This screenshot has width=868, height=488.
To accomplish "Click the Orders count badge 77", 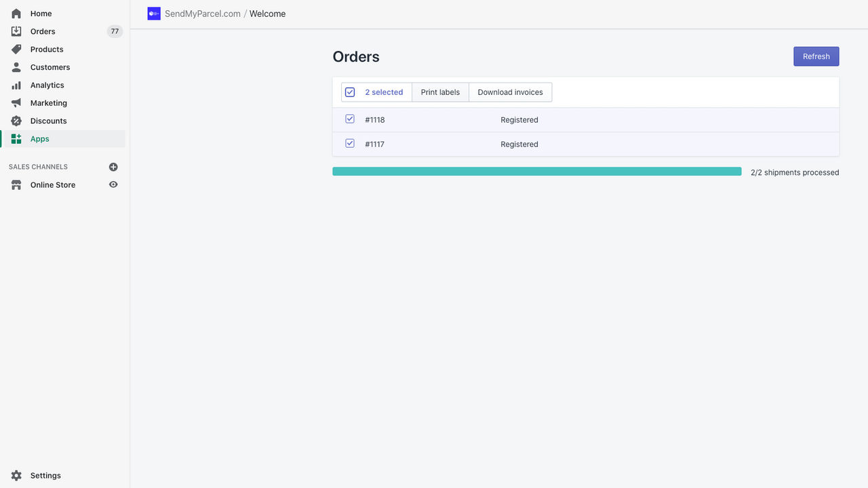I will (115, 31).
